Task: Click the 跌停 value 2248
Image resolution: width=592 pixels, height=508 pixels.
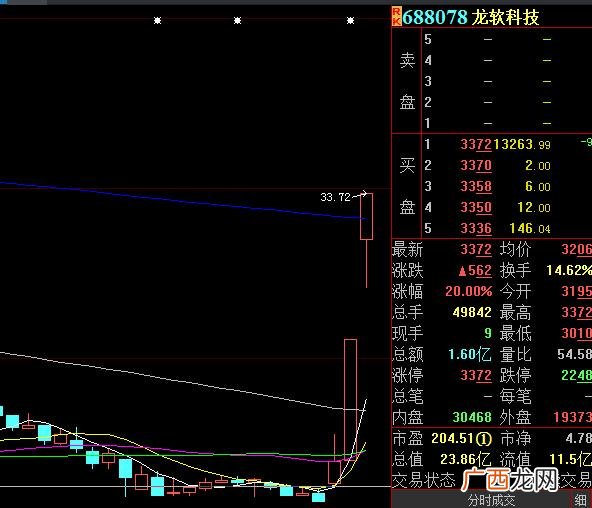Action: [577, 376]
